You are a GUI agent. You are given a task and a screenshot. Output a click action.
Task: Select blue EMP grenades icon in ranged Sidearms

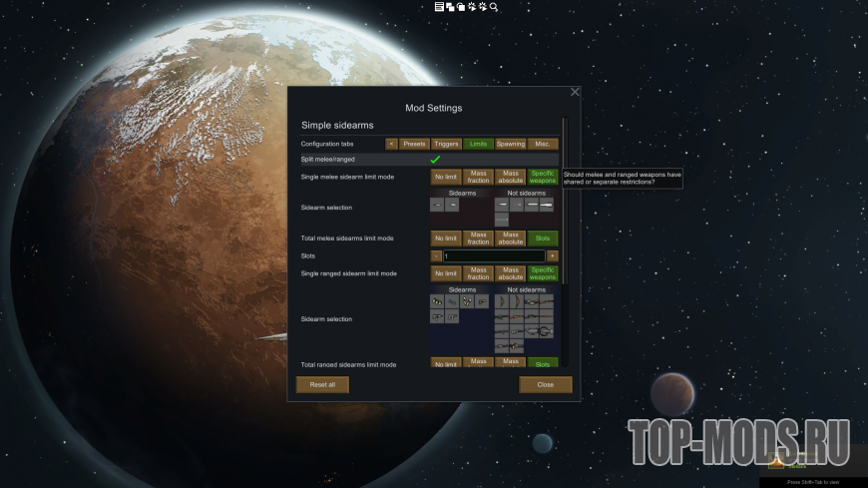(452, 302)
